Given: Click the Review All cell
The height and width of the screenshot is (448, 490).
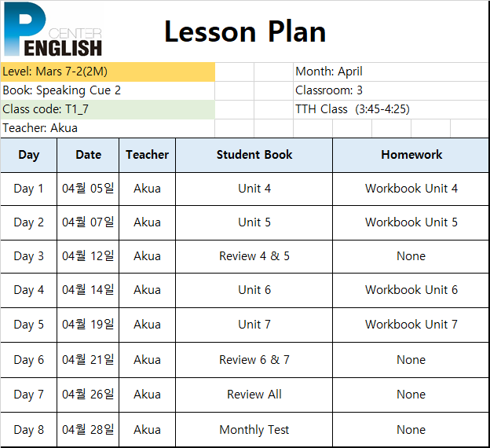Looking at the screenshot, I should (254, 395).
